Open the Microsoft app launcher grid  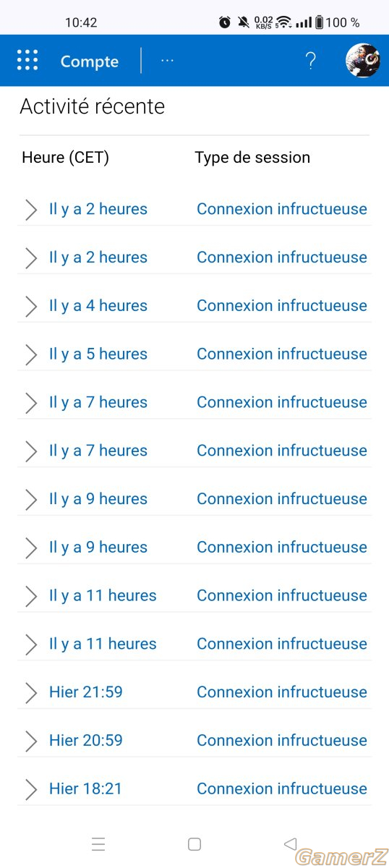point(27,60)
